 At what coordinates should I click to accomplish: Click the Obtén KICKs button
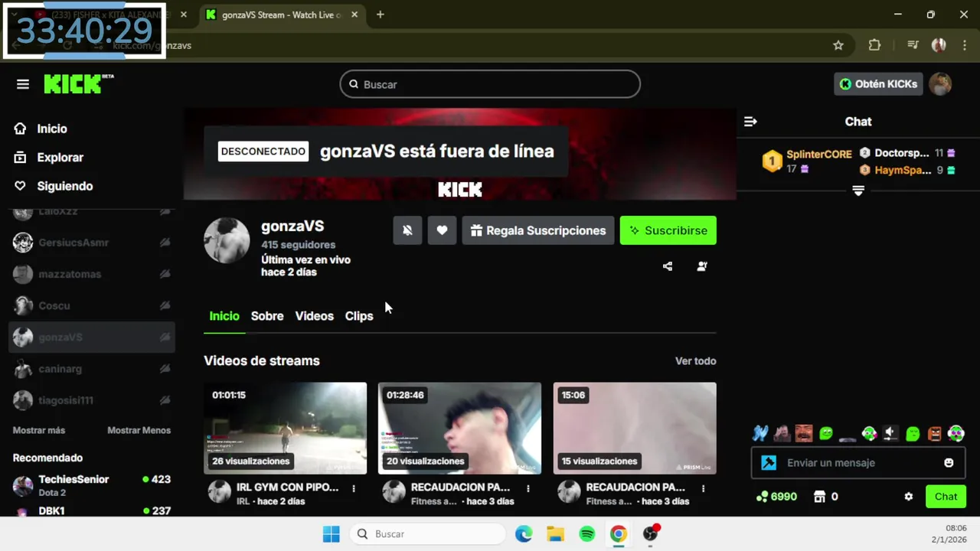pyautogui.click(x=878, y=84)
